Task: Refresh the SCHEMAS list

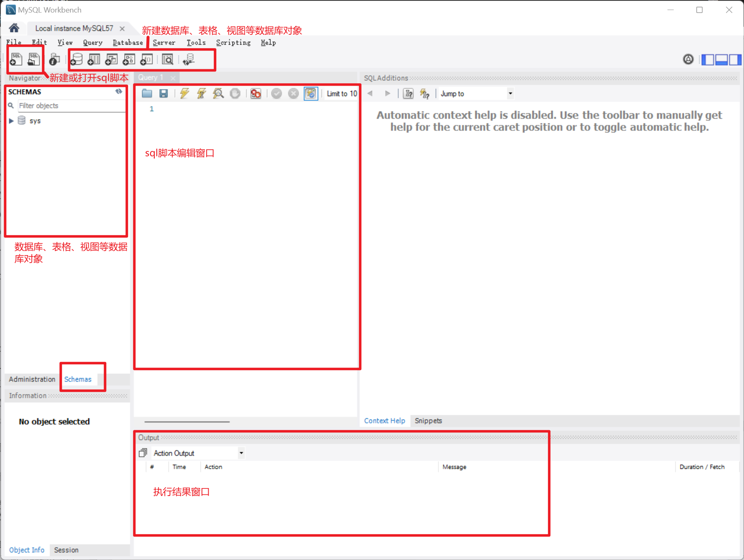Action: click(x=119, y=92)
